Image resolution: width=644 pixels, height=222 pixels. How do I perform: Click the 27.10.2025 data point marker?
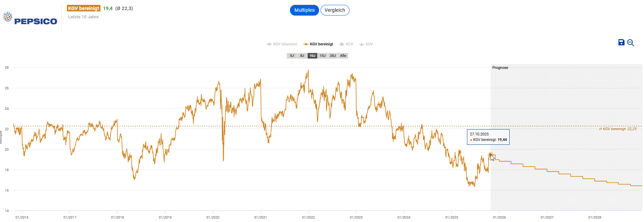[x=490, y=155]
